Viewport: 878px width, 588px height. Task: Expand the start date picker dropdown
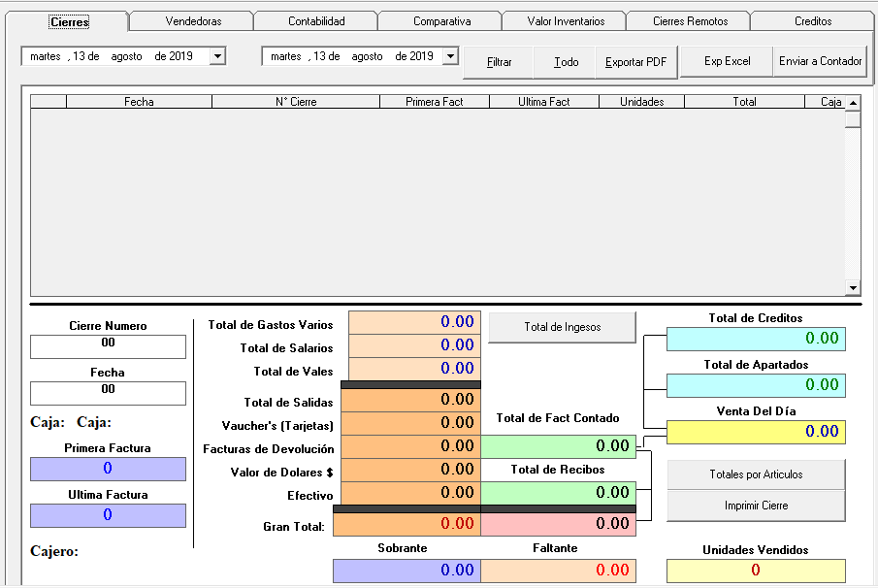click(217, 56)
